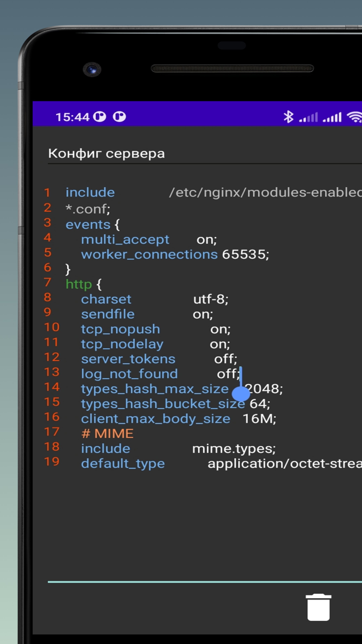Tap the "include" keyword on line 1
Viewport: 362px width, 644px height.
point(90,193)
